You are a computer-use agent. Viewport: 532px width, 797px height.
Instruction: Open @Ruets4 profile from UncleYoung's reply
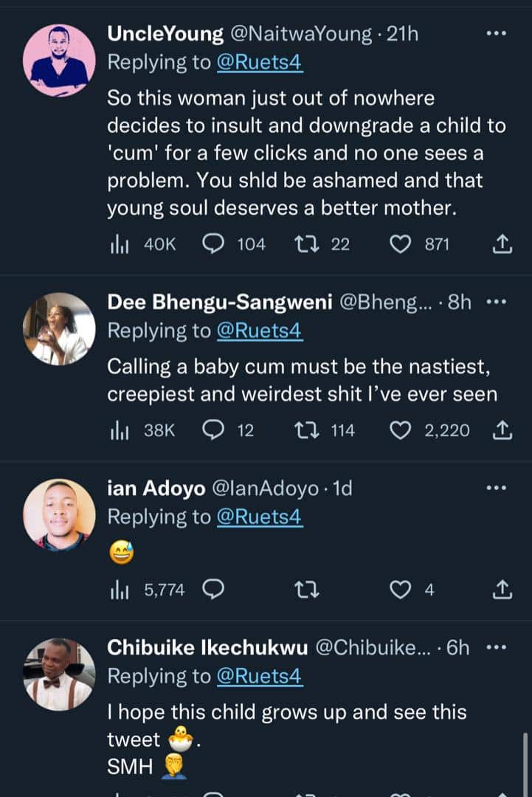click(x=260, y=62)
